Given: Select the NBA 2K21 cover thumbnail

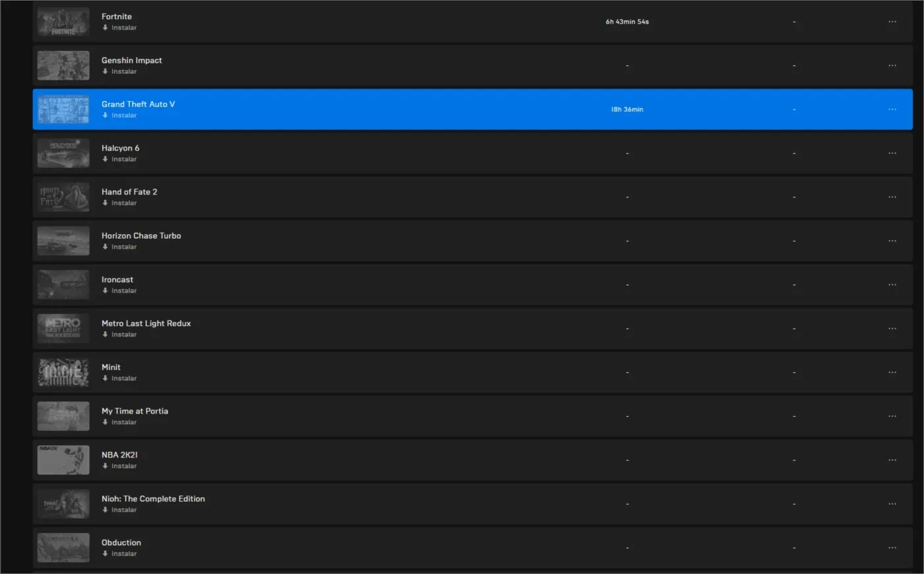Looking at the screenshot, I should pos(63,461).
